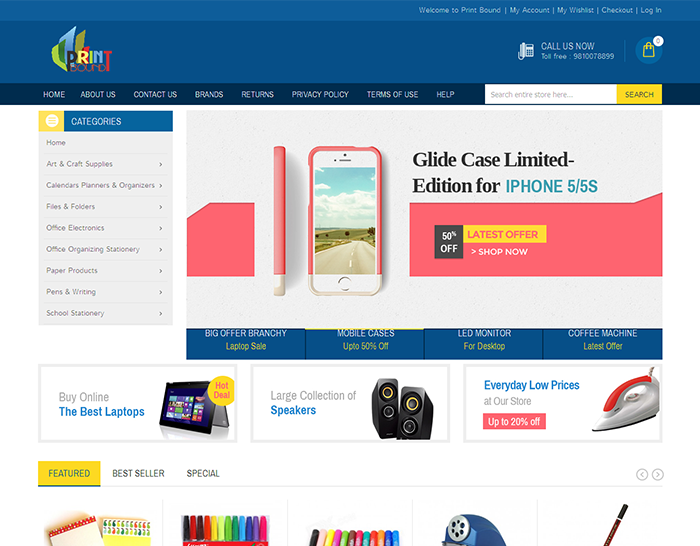The image size is (700, 546).
Task: Click the Hot Deal badge on laptop banner
Action: [221, 390]
